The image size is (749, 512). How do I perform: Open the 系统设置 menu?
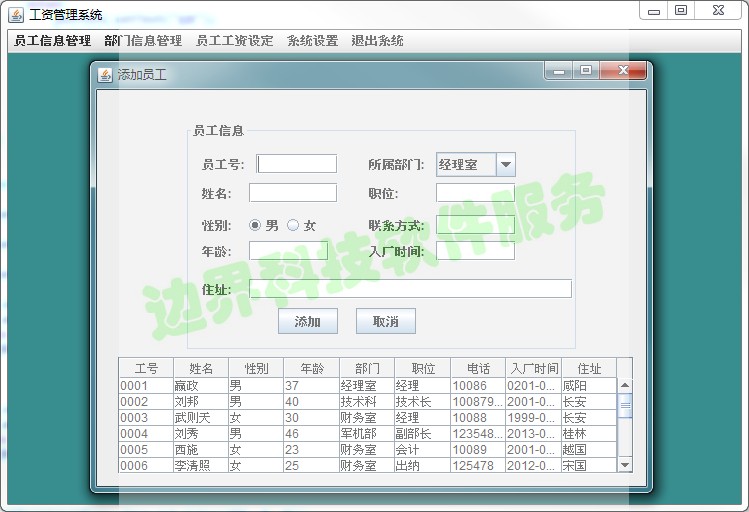click(313, 41)
